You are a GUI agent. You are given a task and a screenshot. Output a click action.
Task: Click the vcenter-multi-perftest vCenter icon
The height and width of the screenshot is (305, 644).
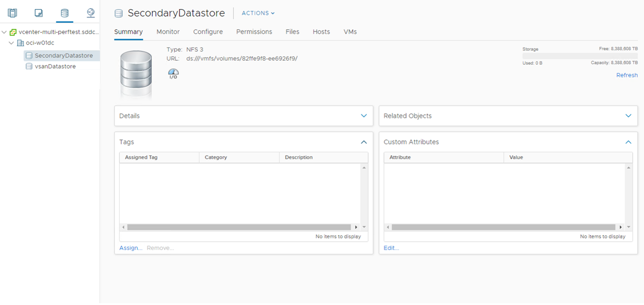(x=14, y=31)
